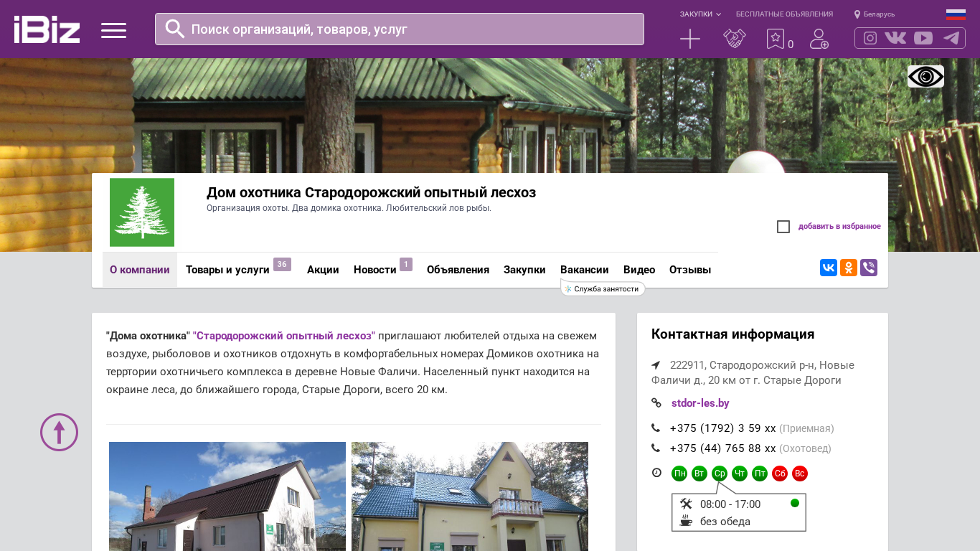Switch to the Акции tab
This screenshot has width=980, height=551.
click(x=323, y=270)
